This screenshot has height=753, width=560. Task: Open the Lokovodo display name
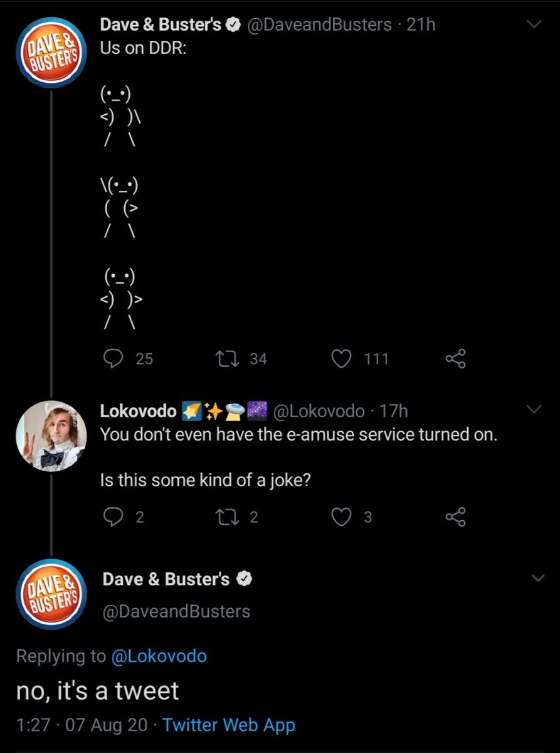[x=138, y=411]
